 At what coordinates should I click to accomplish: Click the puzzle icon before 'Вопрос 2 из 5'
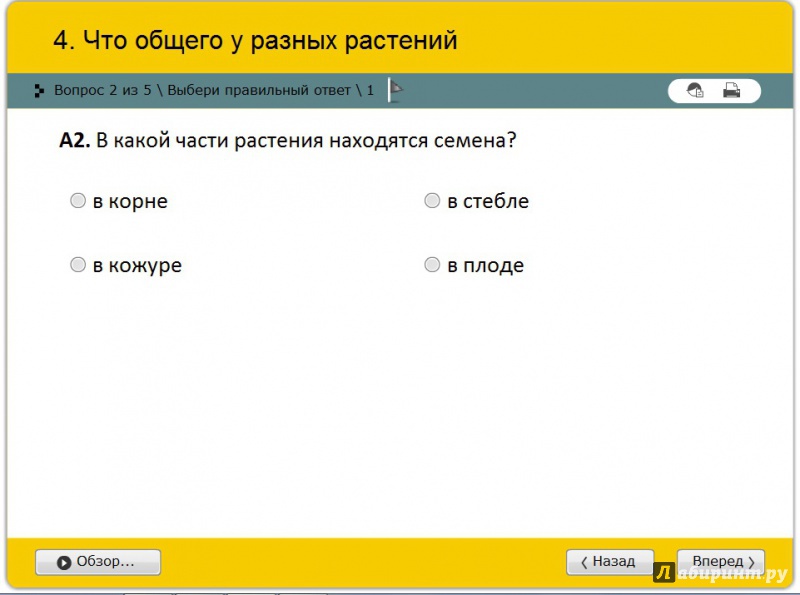(x=39, y=91)
